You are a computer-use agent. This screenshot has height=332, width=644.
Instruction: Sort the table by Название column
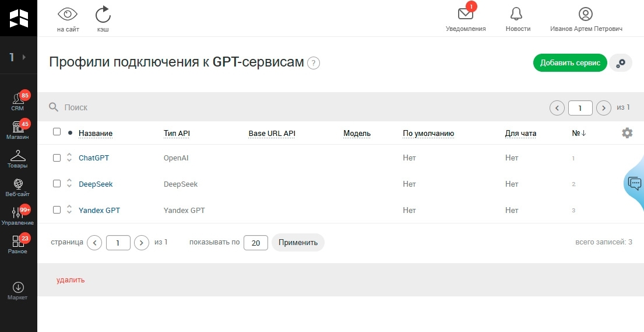coord(95,133)
